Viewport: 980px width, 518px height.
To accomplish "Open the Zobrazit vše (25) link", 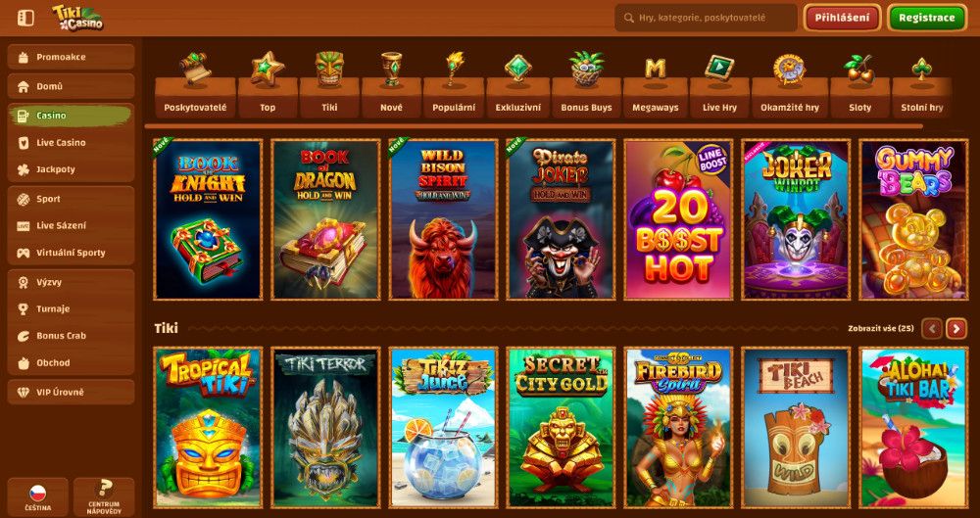I will 881,329.
